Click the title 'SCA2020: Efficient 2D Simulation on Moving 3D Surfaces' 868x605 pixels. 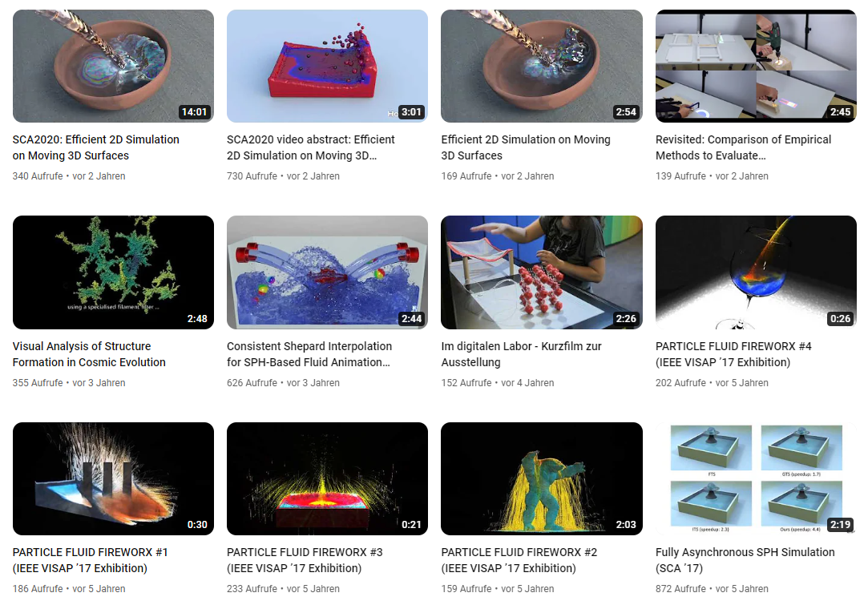[95, 147]
